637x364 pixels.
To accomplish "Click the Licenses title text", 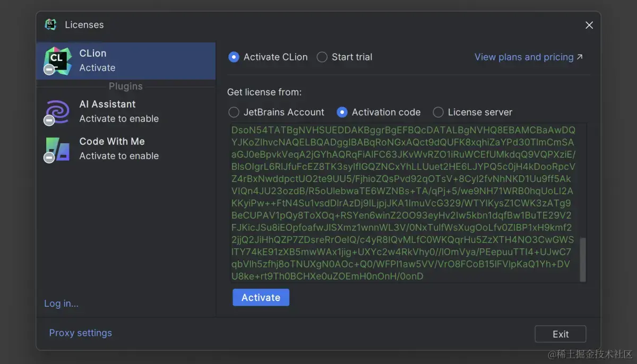I will point(84,25).
